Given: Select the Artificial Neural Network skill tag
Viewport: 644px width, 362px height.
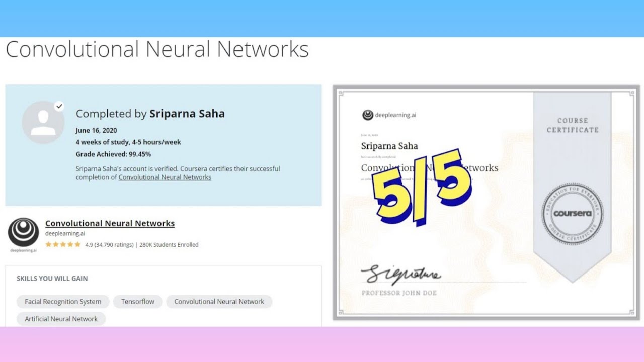Looking at the screenshot, I should (61, 319).
